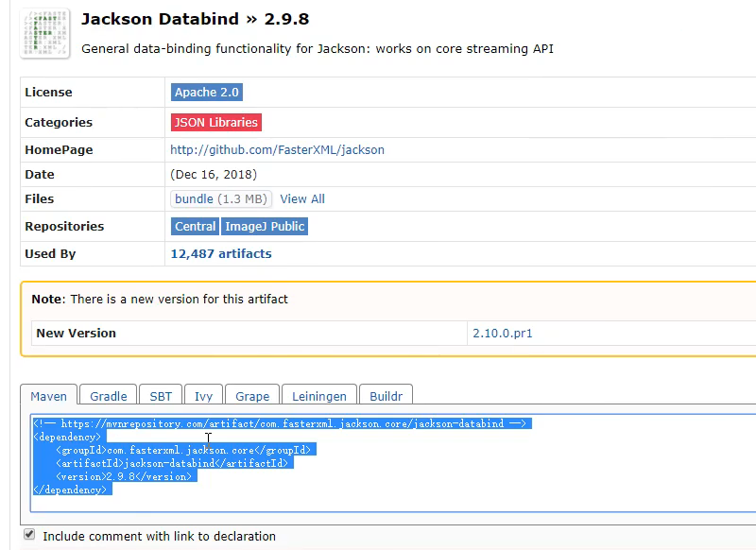This screenshot has height=550, width=756.
Task: Open the JSON Libraries category tag
Action: click(x=216, y=123)
